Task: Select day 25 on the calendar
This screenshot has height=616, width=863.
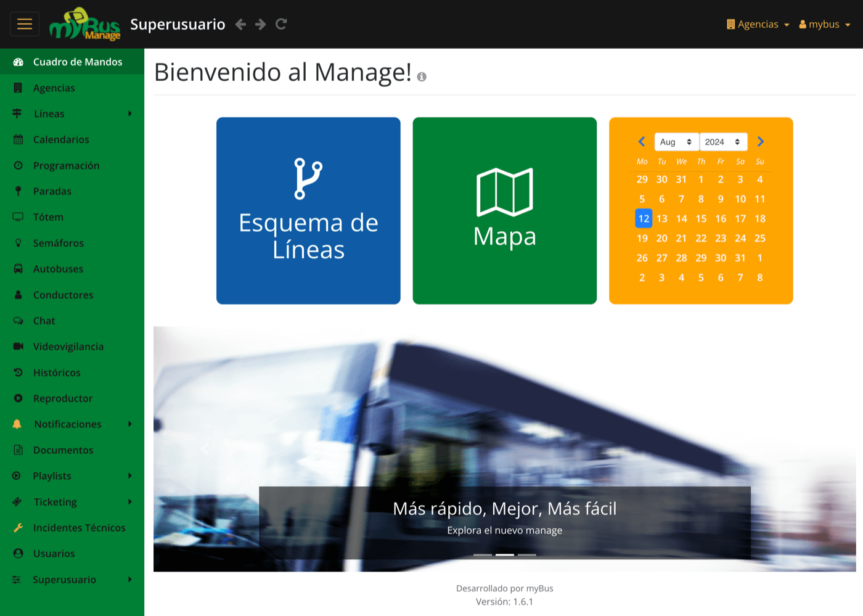Action: [x=760, y=238]
